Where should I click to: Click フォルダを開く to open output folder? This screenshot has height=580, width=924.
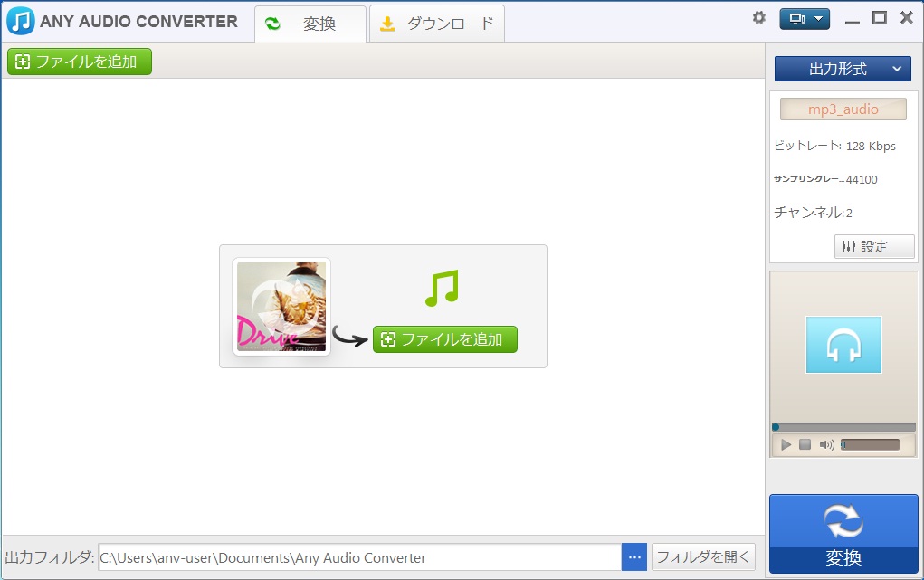click(703, 557)
